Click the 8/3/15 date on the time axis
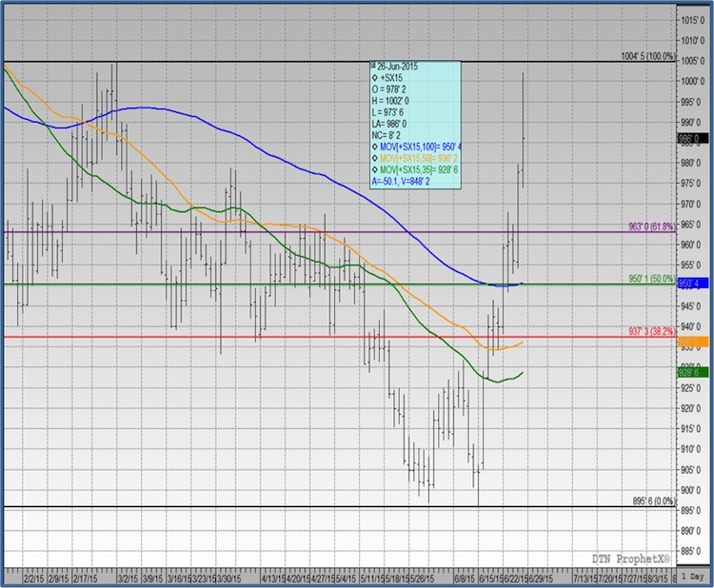 click(659, 578)
